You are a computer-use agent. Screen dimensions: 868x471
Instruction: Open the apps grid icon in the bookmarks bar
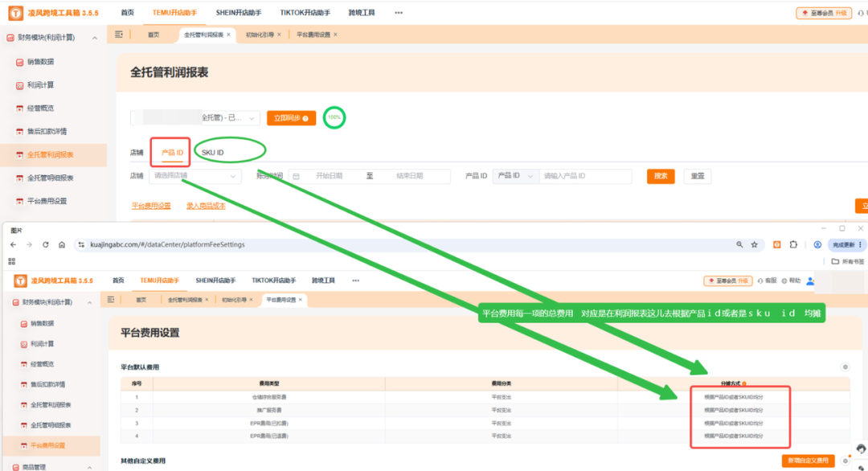tap(11, 261)
